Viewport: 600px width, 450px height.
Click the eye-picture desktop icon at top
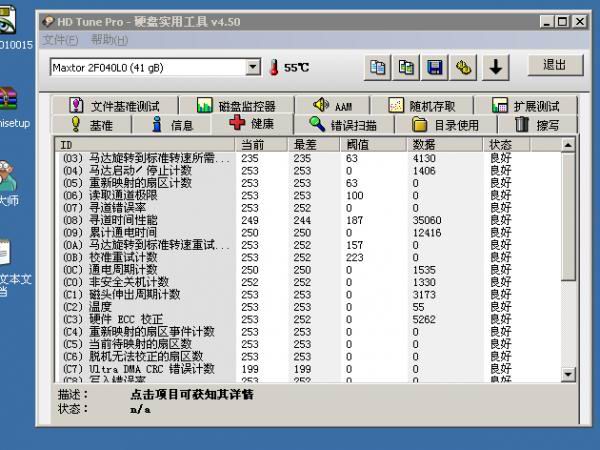pos(7,19)
